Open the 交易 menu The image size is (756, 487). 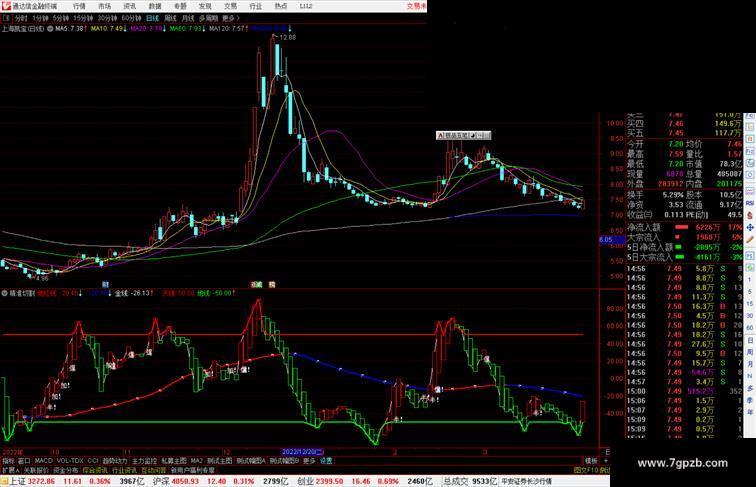pyautogui.click(x=230, y=6)
